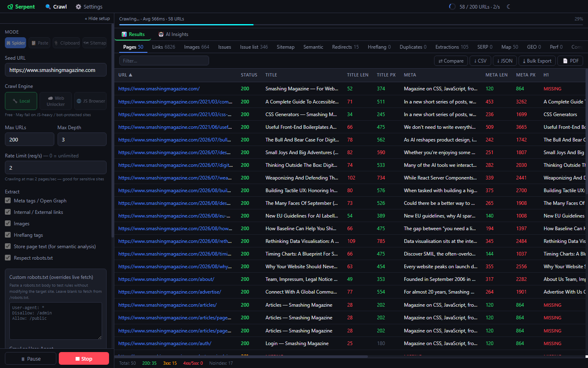Screen dimensions: 588x368
Task: Open the Sitemap results sub-tab
Action: click(x=285, y=47)
